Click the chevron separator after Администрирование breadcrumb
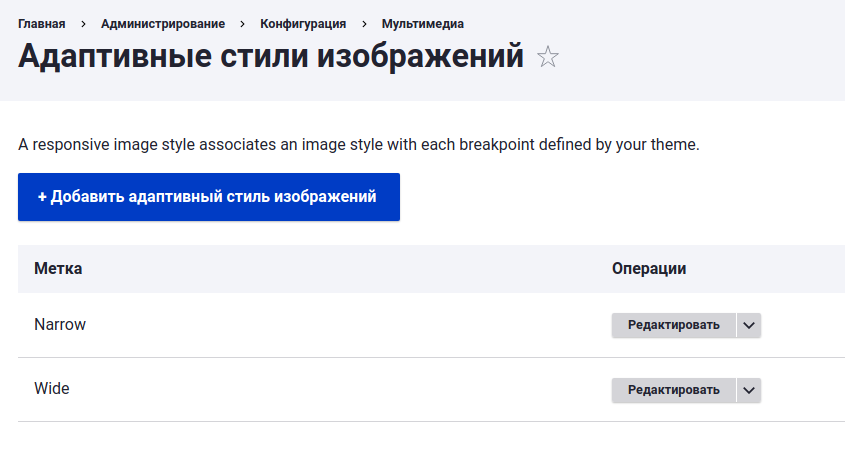The image size is (845, 462). (x=243, y=24)
